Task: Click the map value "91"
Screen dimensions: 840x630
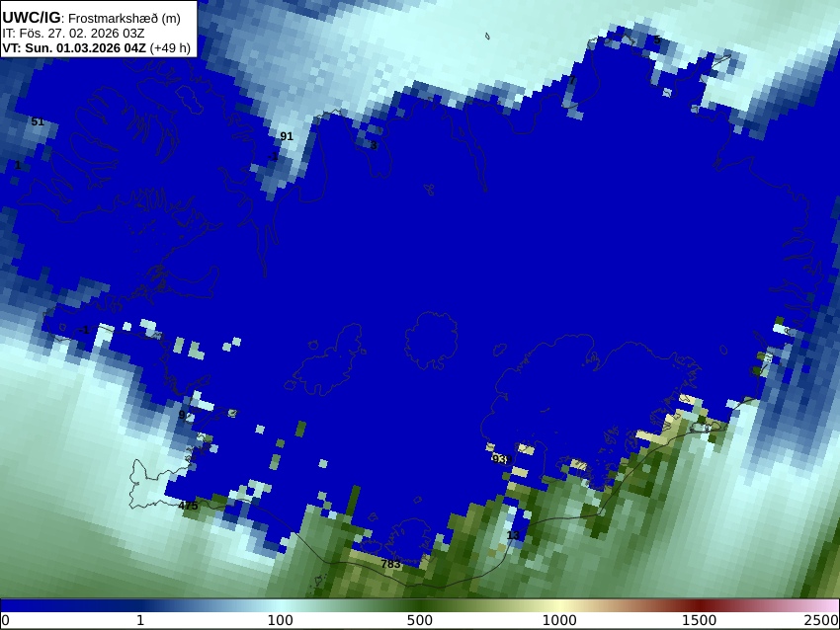Action: tap(287, 136)
